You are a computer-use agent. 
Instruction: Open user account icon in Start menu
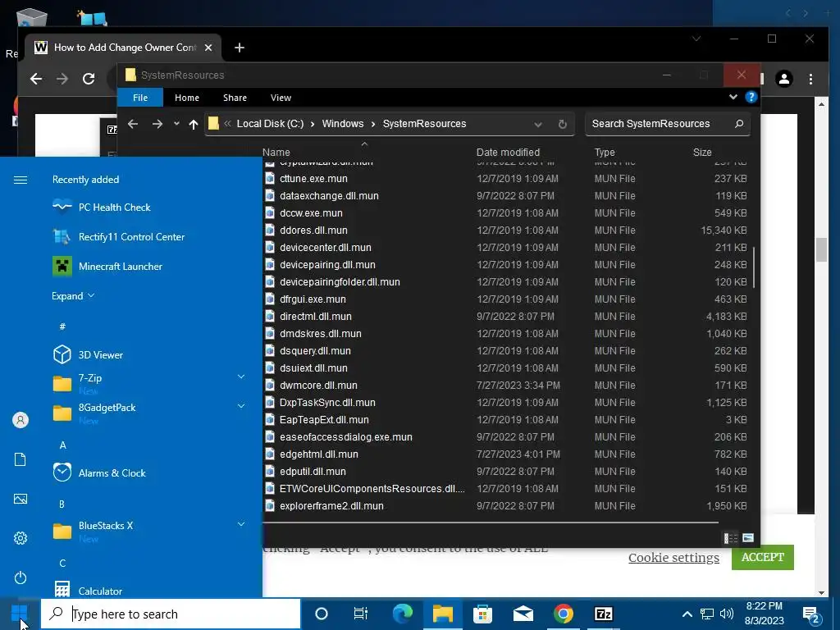click(x=21, y=420)
